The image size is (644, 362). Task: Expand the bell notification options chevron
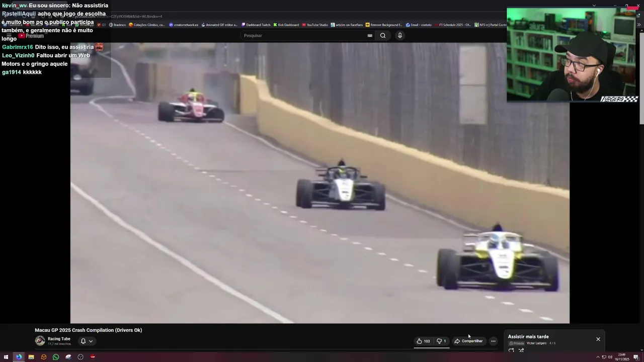[91, 341]
